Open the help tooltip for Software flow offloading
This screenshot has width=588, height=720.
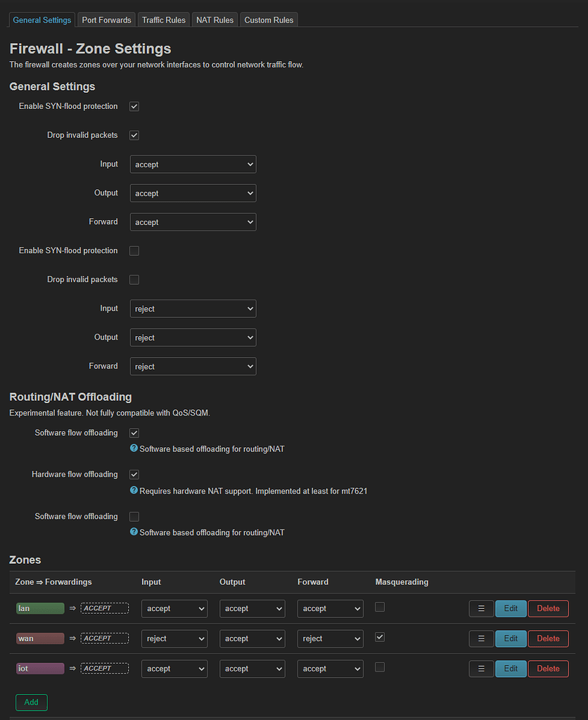click(x=134, y=449)
